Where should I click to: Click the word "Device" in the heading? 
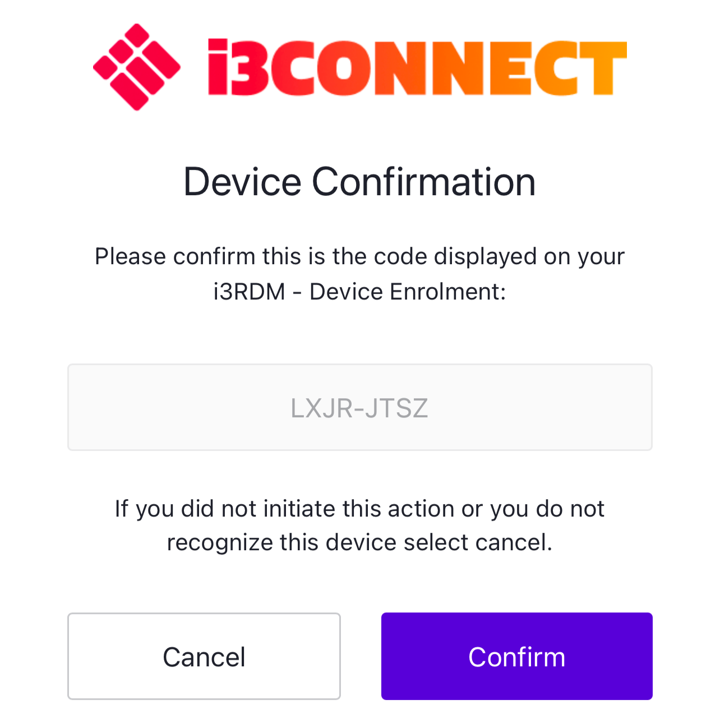pos(242,182)
